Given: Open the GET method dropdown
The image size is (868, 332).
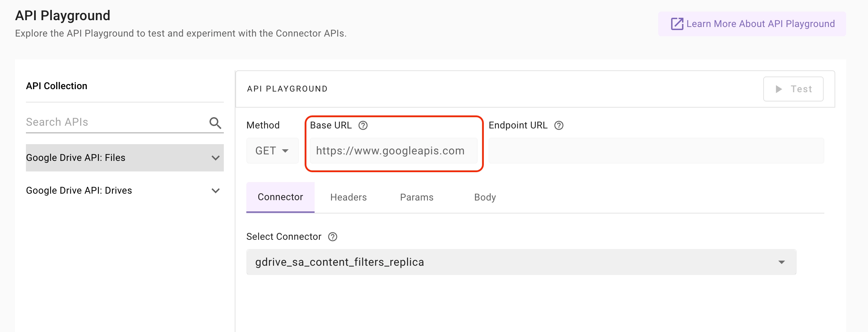Looking at the screenshot, I should [x=272, y=151].
